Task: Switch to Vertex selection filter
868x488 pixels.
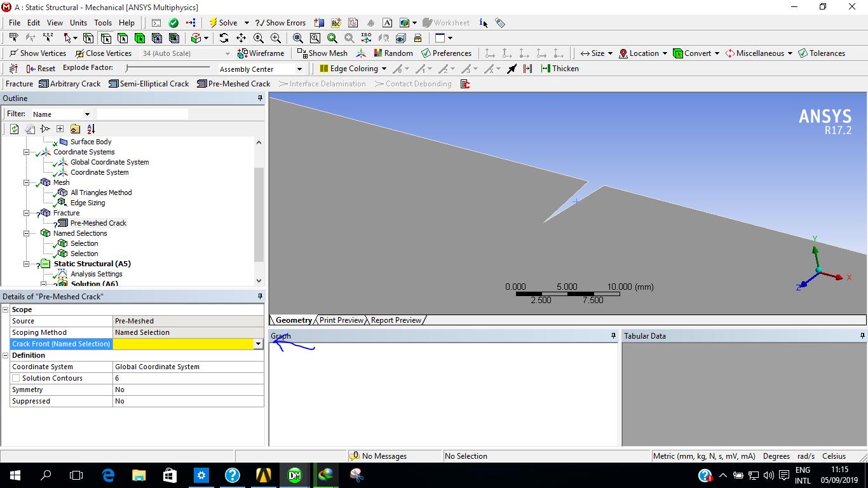Action: pos(88,38)
